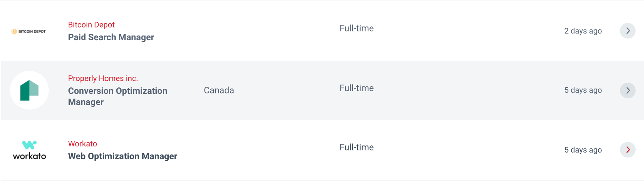The height and width of the screenshot is (181, 644).
Task: Click the Properly Homes green house logo
Action: point(30,90)
